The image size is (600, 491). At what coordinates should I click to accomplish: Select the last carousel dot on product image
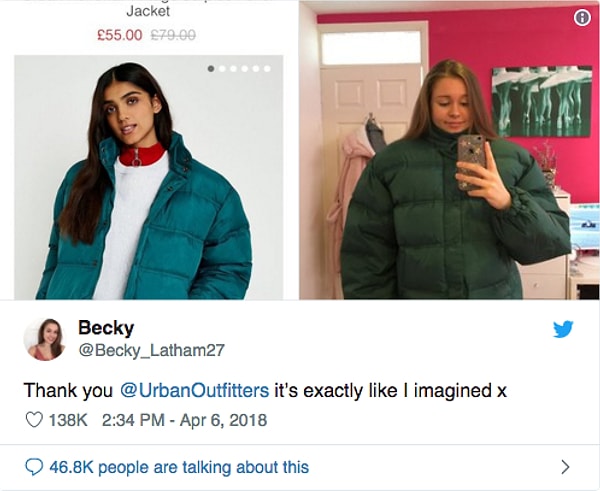tap(267, 69)
